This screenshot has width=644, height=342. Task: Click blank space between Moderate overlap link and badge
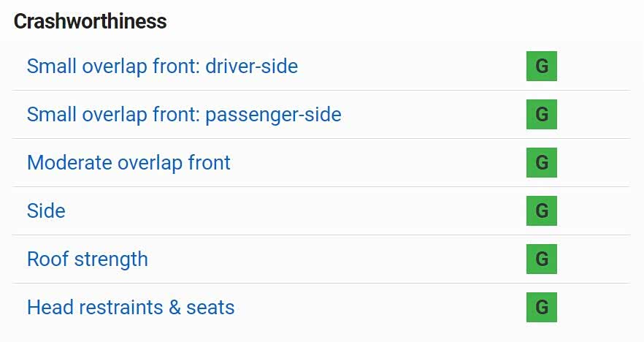pyautogui.click(x=380, y=162)
